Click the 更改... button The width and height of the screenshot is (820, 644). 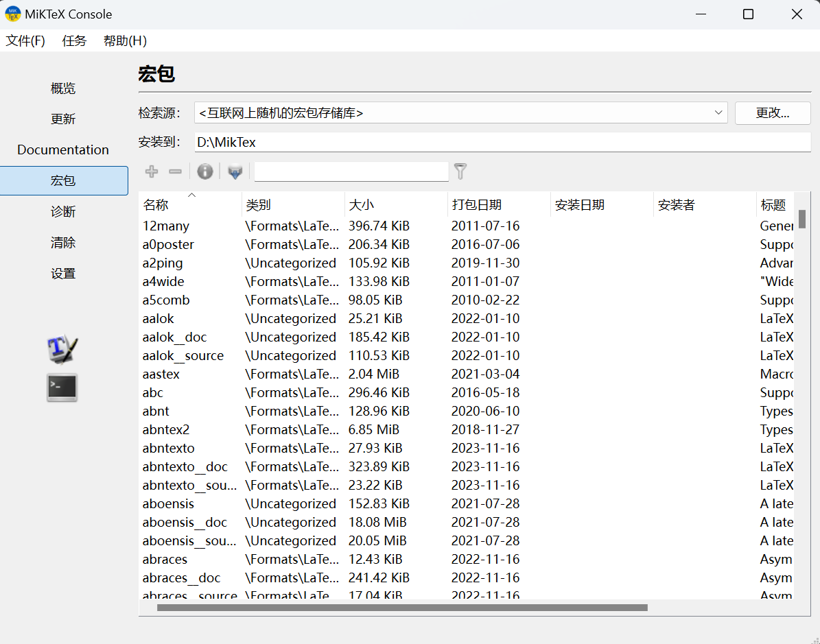773,113
